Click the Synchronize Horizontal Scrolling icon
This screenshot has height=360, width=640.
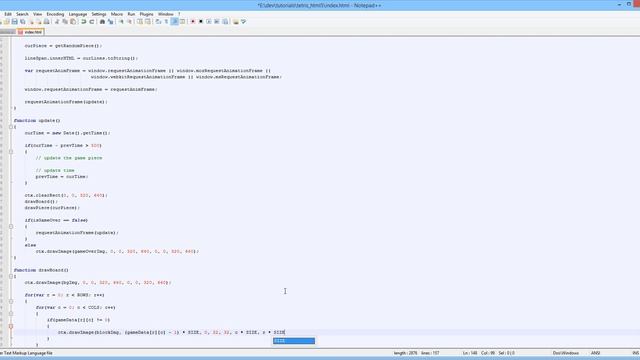[x=148, y=22]
